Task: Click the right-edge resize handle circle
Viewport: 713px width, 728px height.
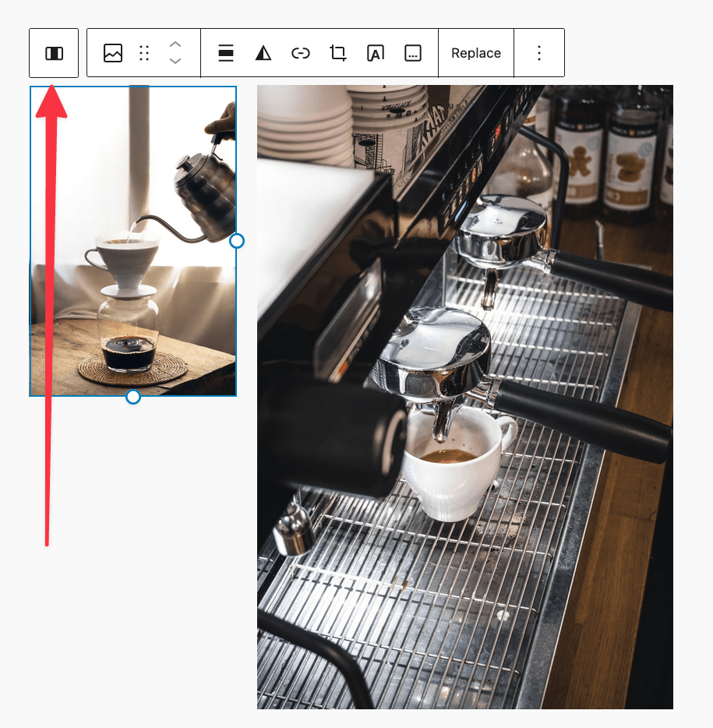Action: 237,242
